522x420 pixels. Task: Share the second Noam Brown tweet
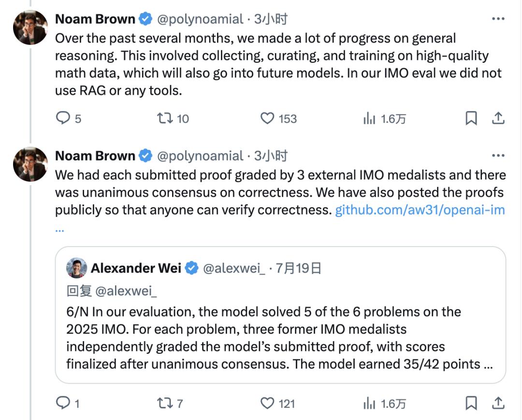(498, 403)
